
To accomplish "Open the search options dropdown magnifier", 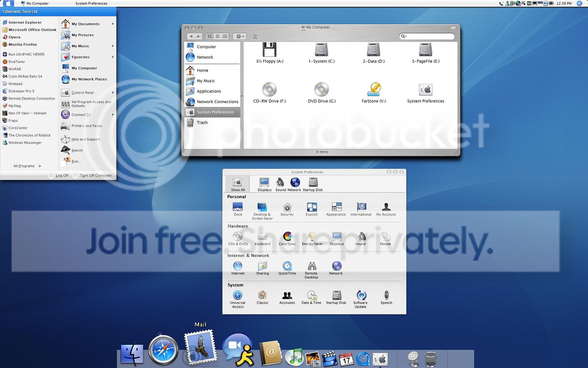I will pyautogui.click(x=404, y=36).
